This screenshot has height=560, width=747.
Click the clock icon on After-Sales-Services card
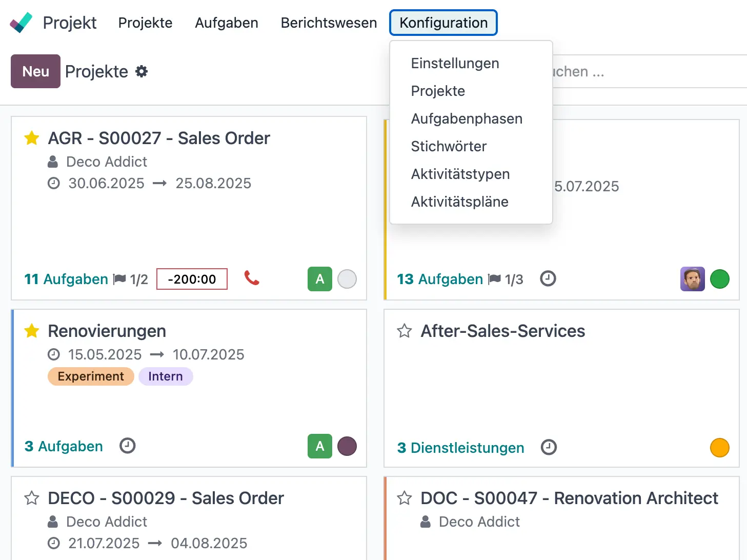pyautogui.click(x=549, y=447)
